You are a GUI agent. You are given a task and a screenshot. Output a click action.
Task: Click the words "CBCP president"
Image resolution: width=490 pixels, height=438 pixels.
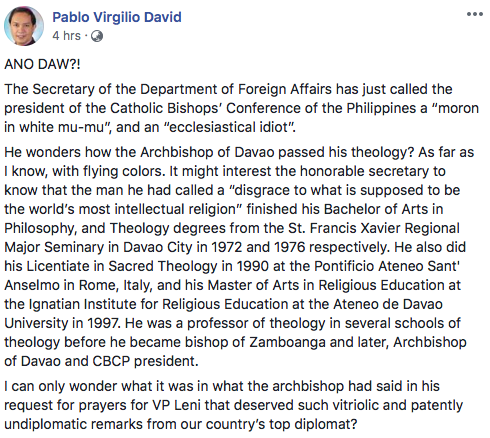[x=145, y=361]
